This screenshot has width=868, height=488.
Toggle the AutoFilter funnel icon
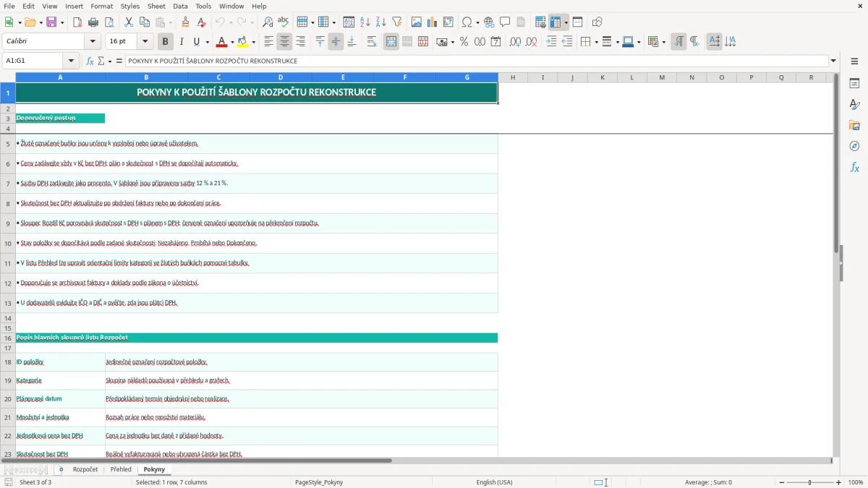(397, 22)
